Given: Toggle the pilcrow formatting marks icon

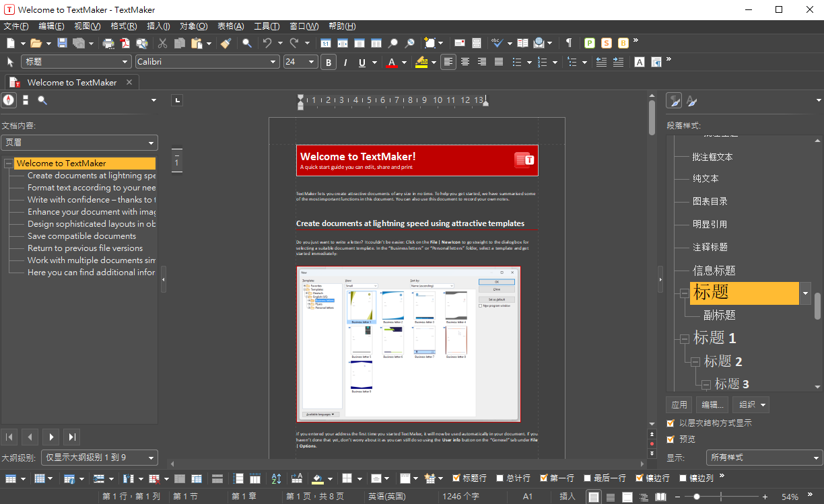Looking at the screenshot, I should (x=569, y=43).
